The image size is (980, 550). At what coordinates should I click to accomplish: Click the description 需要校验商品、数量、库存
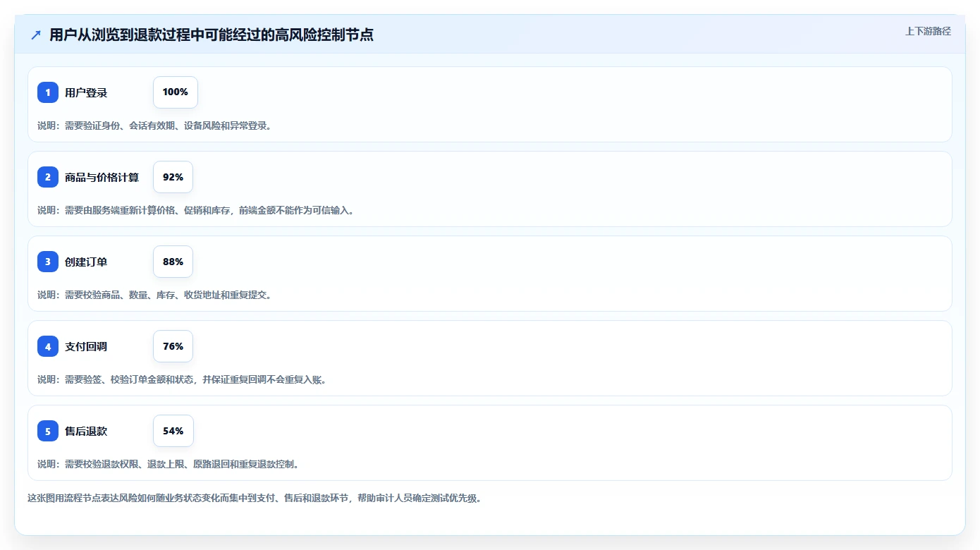pyautogui.click(x=154, y=295)
